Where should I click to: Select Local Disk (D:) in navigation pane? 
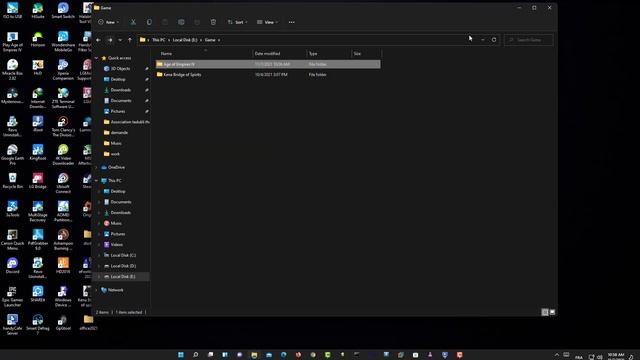click(123, 266)
